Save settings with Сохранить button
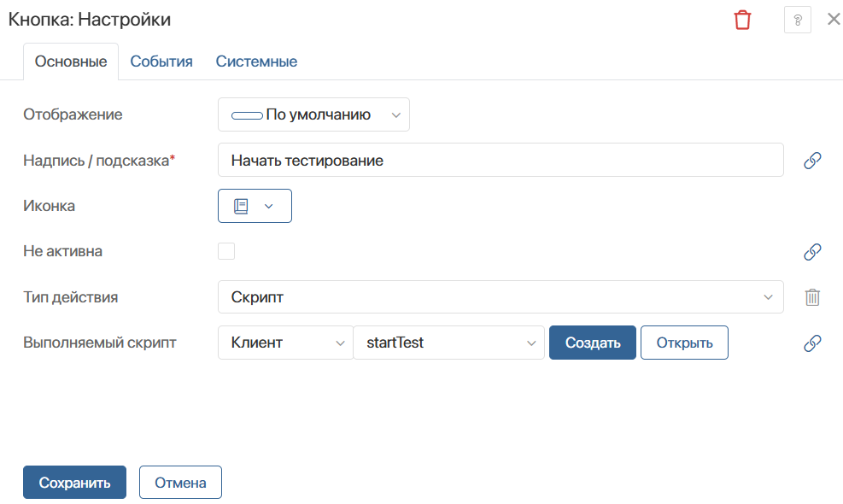This screenshot has width=843, height=504. click(x=74, y=483)
